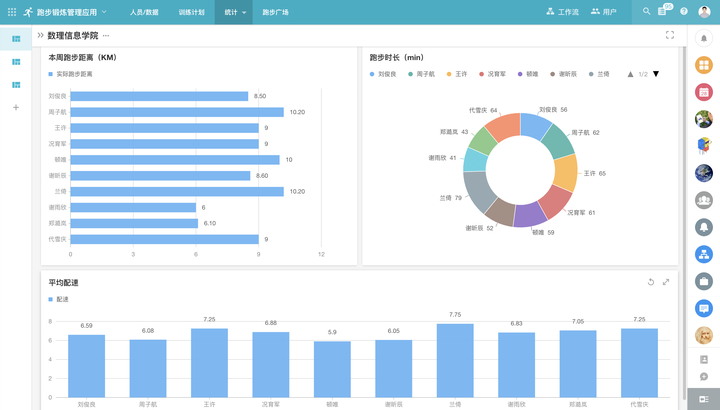Toggle fullscreen view of 数理信息学院 page
Viewport: 720px width, 410px height.
coord(670,35)
